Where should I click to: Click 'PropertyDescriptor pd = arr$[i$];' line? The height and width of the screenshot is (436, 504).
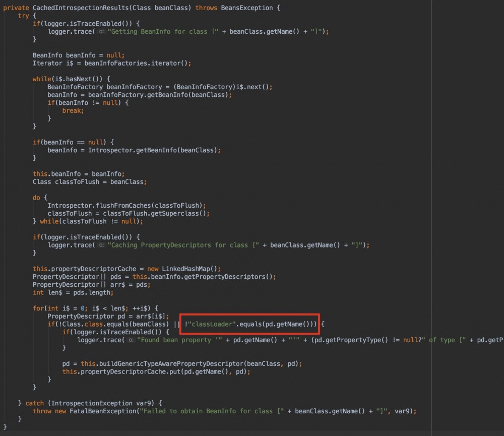click(x=108, y=317)
